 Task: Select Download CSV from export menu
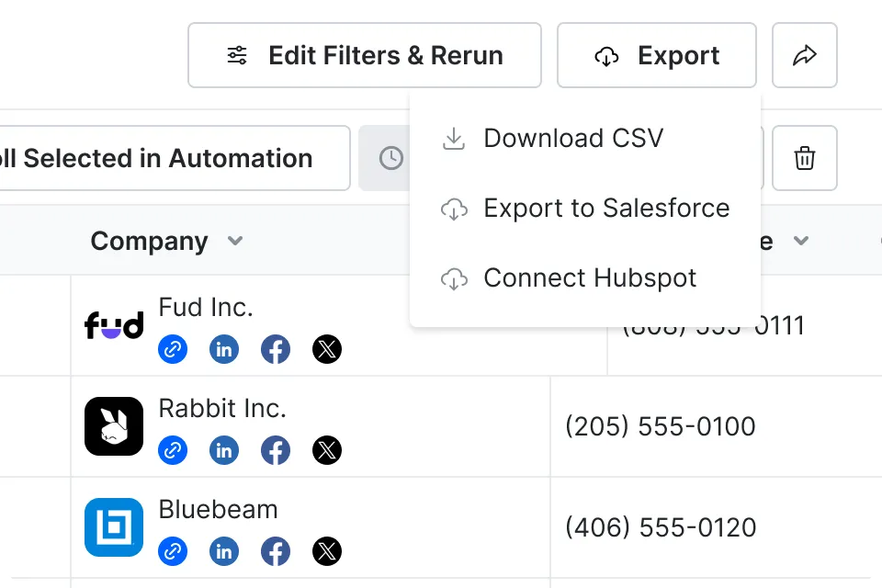585,139
